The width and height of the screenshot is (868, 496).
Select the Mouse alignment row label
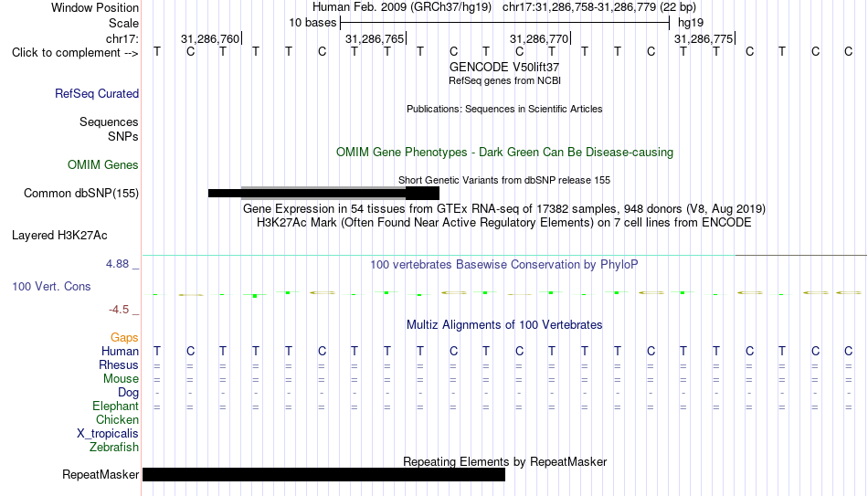[122, 379]
